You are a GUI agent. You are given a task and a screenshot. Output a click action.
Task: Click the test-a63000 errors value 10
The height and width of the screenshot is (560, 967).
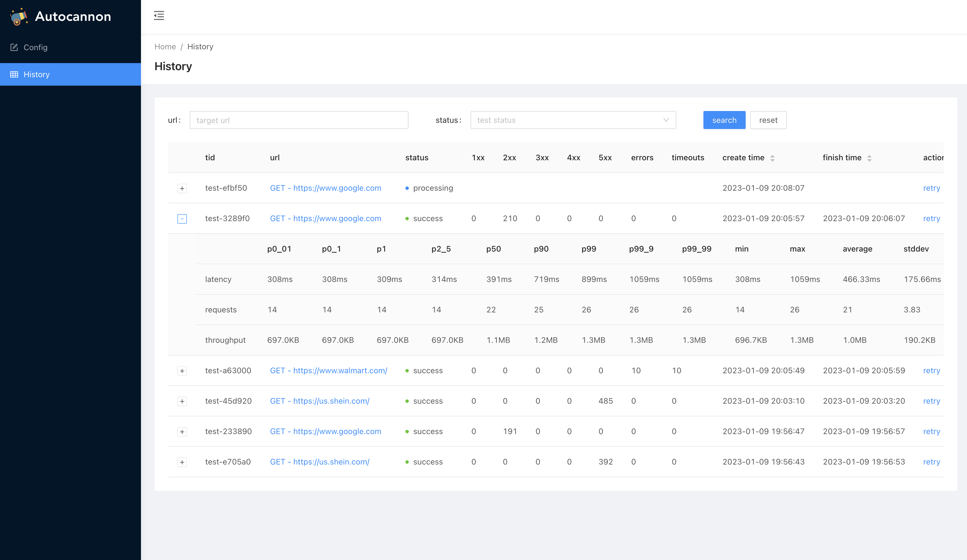pyautogui.click(x=636, y=370)
